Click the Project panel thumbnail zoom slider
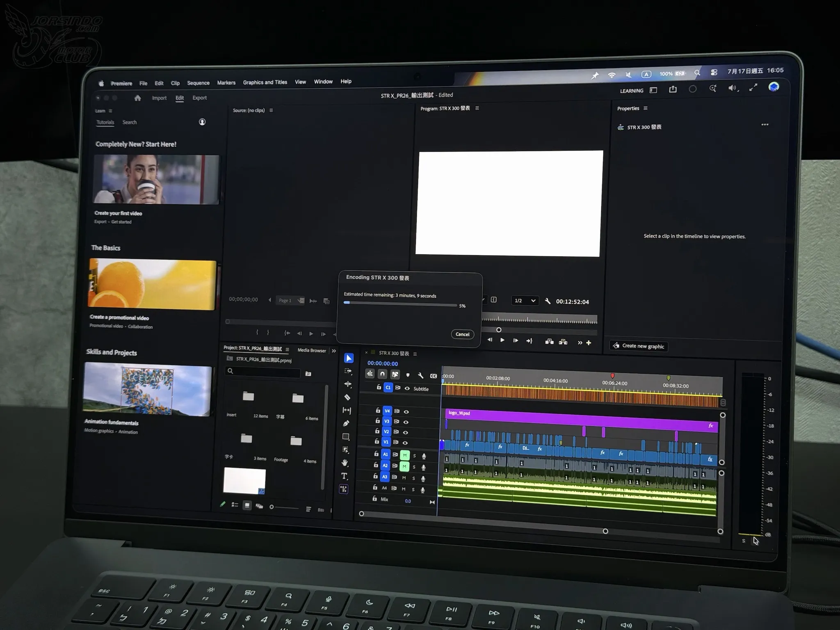Image resolution: width=840 pixels, height=630 pixels. [x=284, y=507]
